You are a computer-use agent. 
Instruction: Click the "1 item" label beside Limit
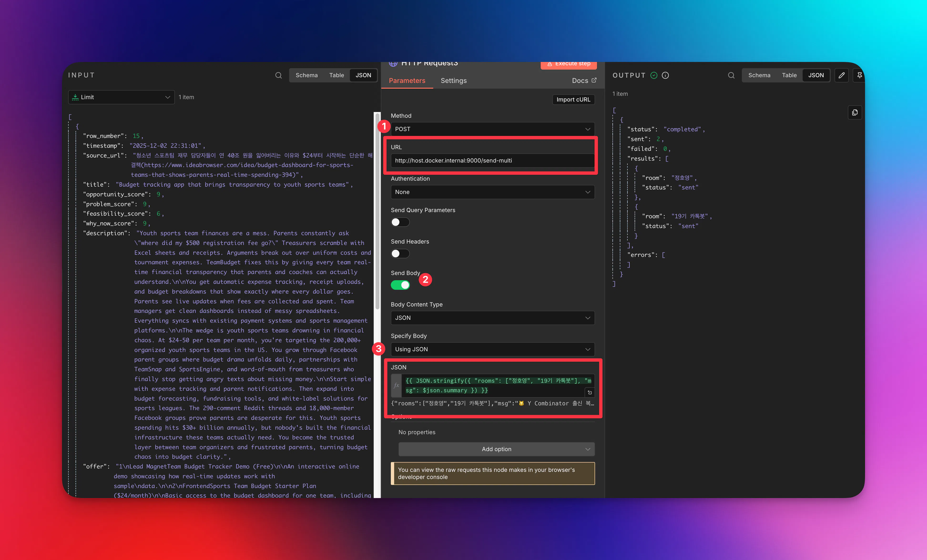click(186, 97)
